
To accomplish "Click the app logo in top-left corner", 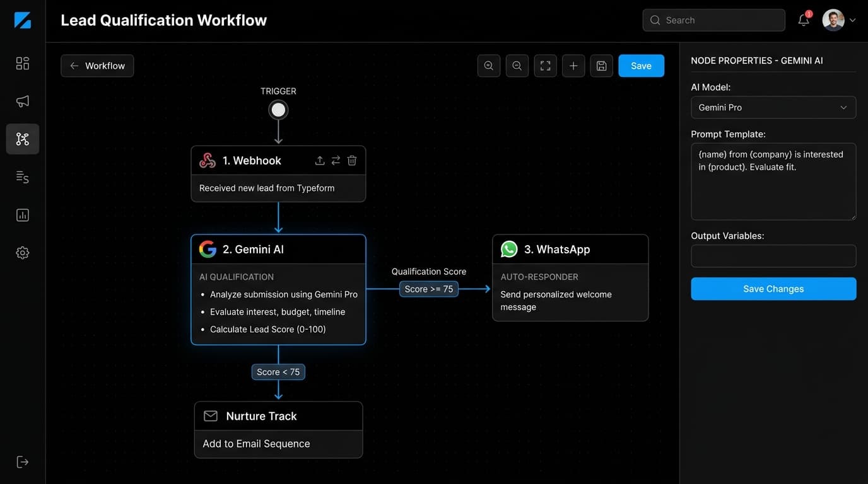I will click(23, 20).
